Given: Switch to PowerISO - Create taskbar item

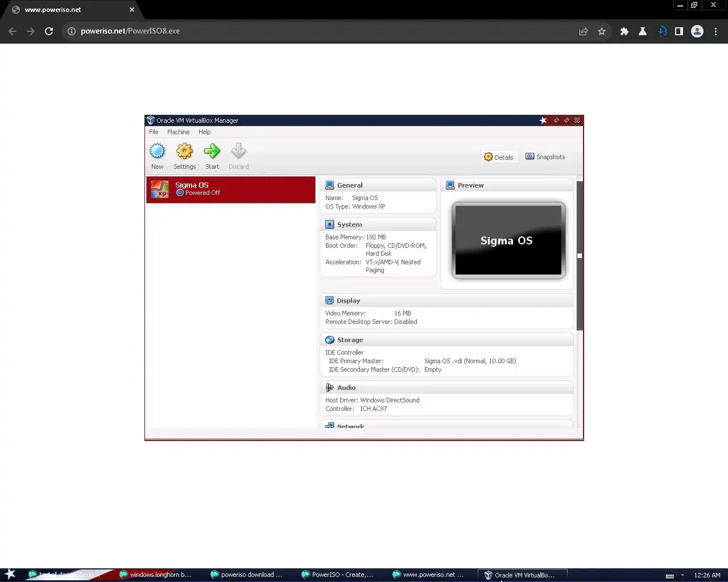Looking at the screenshot, I should click(338, 575).
